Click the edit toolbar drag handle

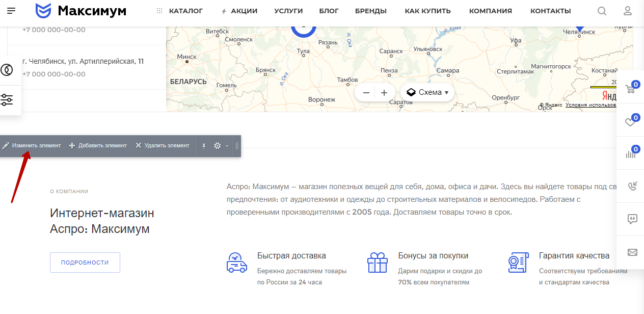(x=237, y=146)
